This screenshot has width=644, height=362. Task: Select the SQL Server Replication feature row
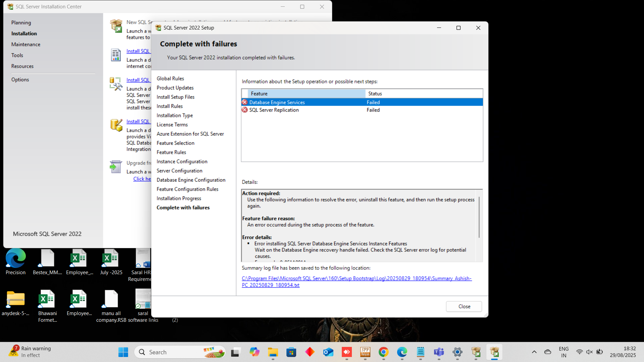click(x=302, y=110)
